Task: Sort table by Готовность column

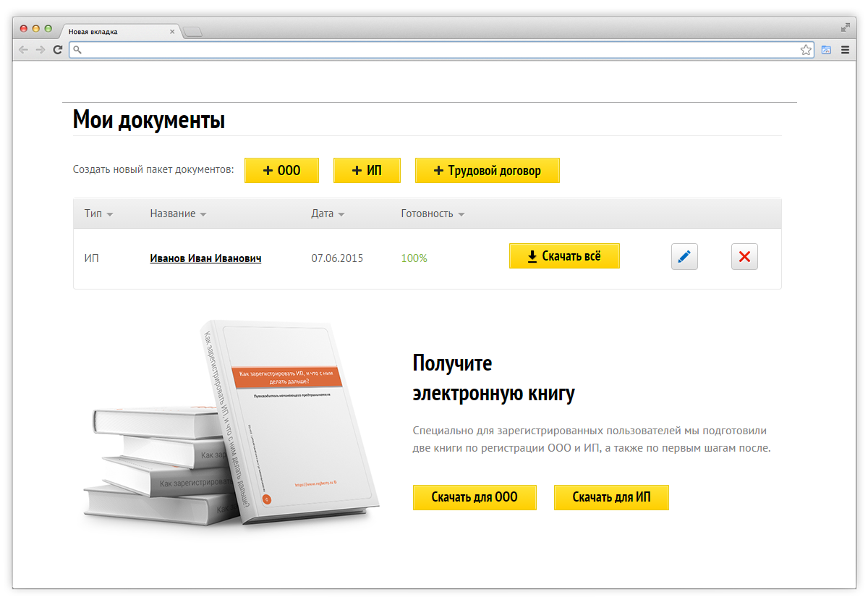Action: click(x=433, y=214)
